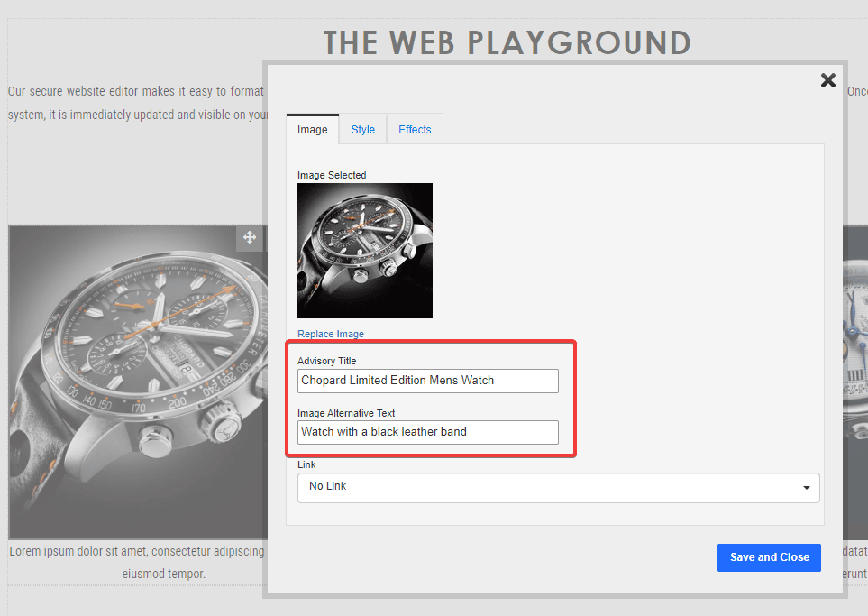868x616 pixels.
Task: Close the image editor dialog with the X icon
Action: (827, 80)
